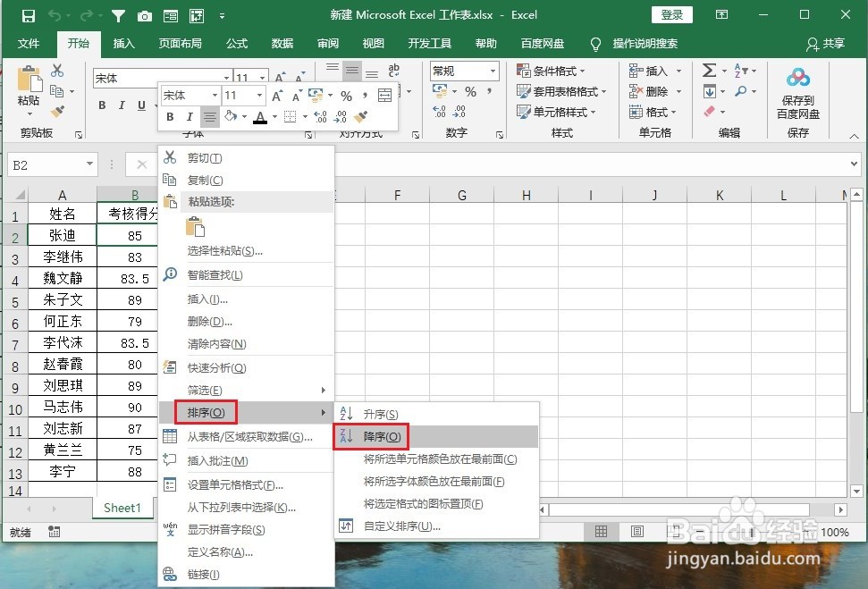Click the 100% zoom level in status bar
This screenshot has height=589, width=868.
point(835,532)
